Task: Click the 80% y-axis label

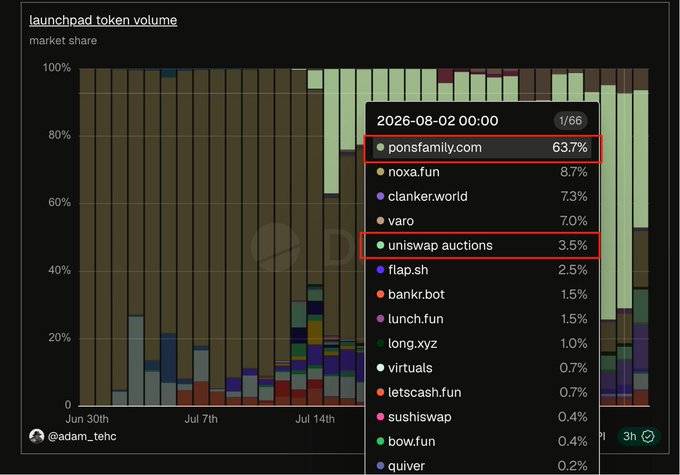Action: point(59,135)
